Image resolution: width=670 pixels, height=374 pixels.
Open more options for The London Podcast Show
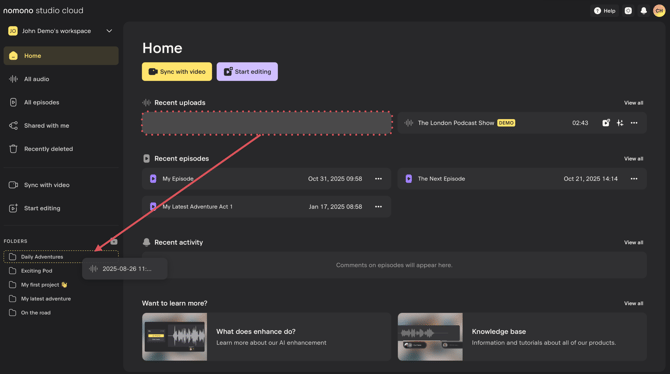tap(634, 123)
